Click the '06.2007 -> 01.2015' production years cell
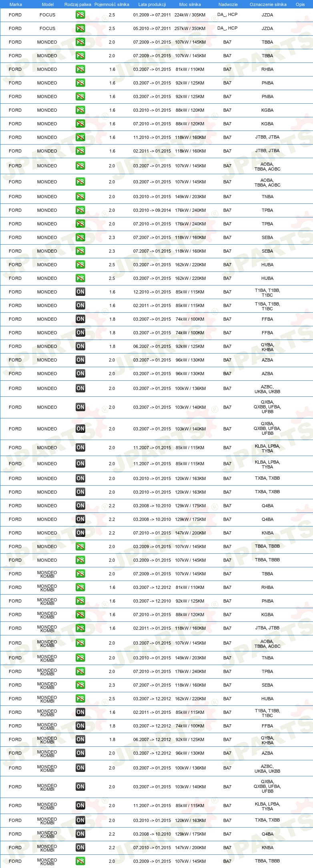Screen dimensions: 313x868 pyautogui.click(x=152, y=346)
